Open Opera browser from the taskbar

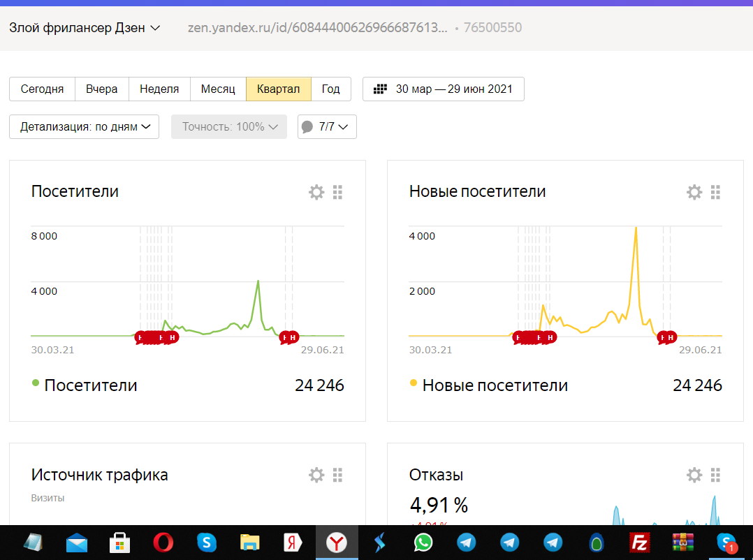pos(163,543)
